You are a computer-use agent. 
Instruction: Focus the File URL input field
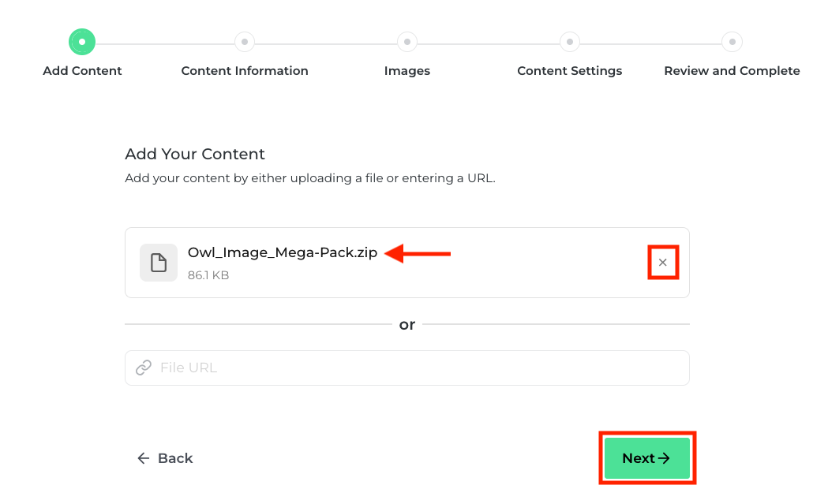[x=418, y=368]
